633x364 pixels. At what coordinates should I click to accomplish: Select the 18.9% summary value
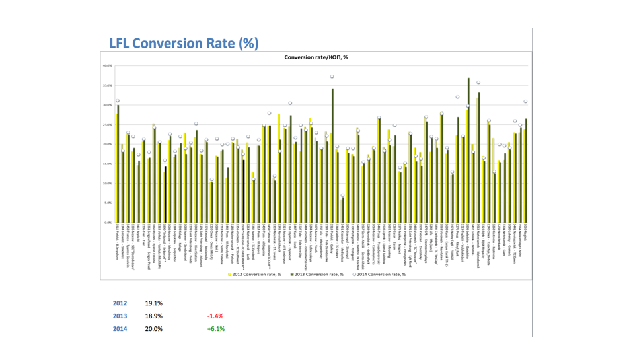pos(154,316)
